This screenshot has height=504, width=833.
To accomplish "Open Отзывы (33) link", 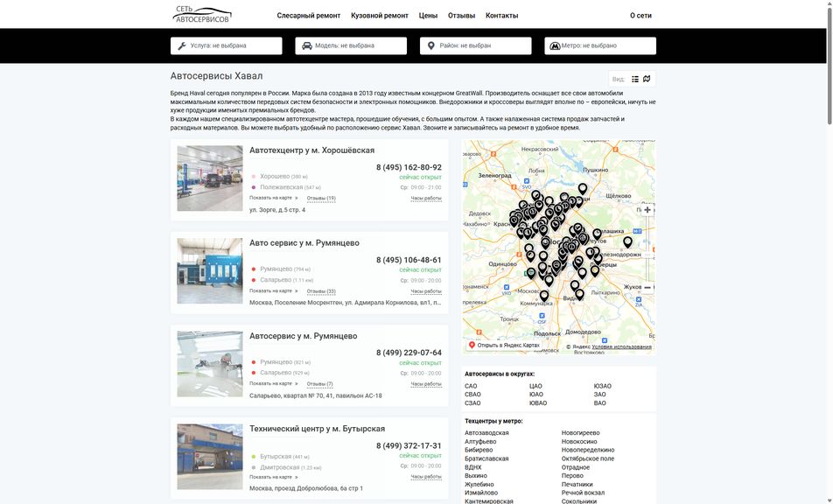I will tap(321, 291).
